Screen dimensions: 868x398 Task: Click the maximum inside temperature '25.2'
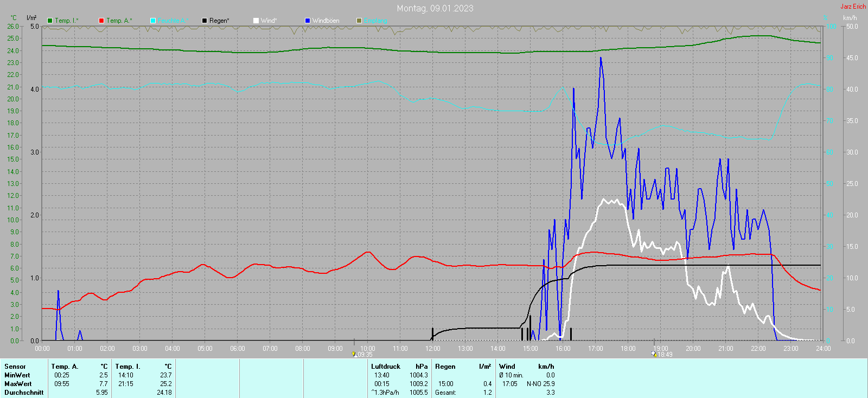(166, 384)
